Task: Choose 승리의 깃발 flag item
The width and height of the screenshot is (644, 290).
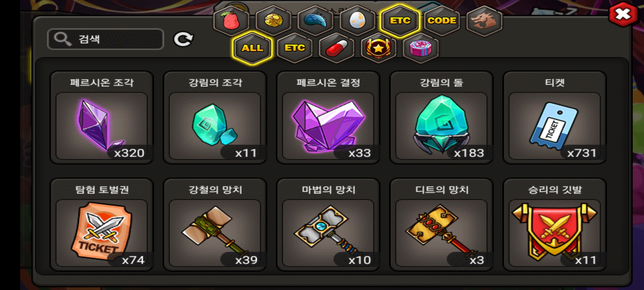Action: pyautogui.click(x=555, y=224)
